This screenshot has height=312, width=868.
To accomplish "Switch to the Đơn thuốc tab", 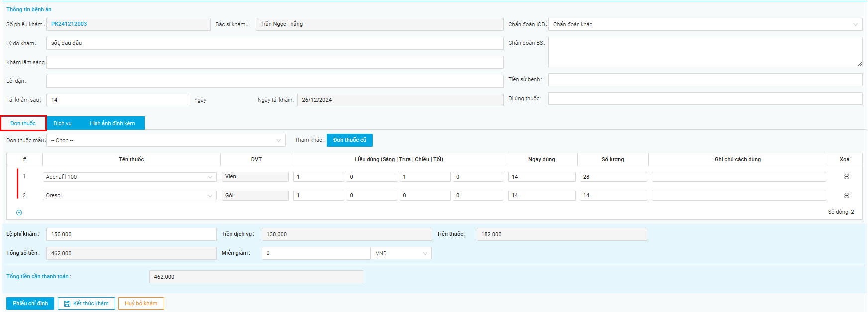I will 23,123.
